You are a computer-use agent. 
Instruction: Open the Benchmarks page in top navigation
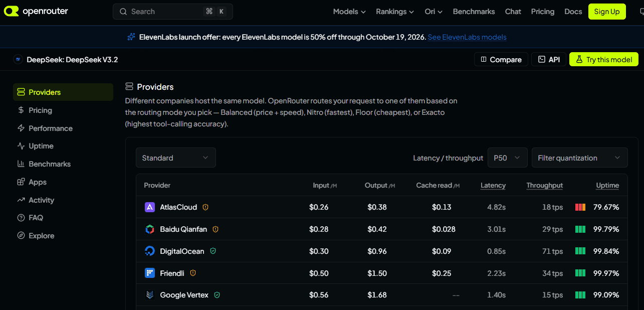(x=474, y=12)
